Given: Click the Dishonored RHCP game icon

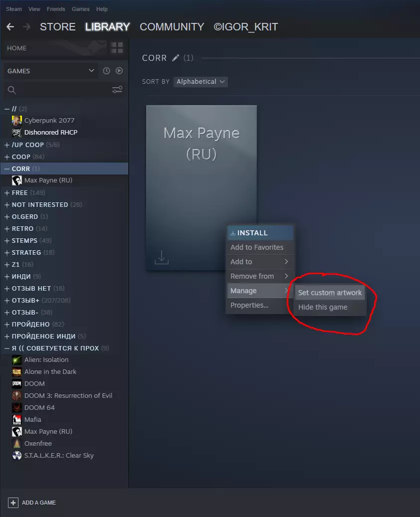Looking at the screenshot, I should pos(17,133).
